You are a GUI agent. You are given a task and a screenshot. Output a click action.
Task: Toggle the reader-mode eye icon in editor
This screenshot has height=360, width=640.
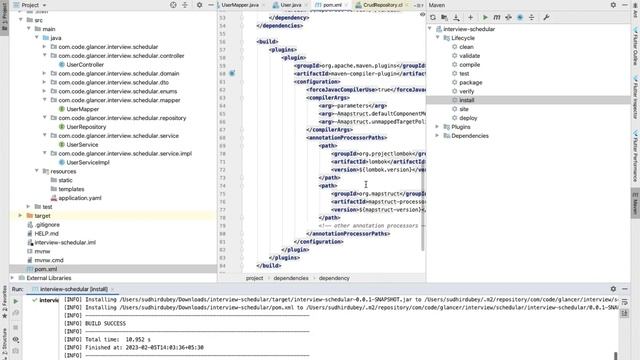click(422, 14)
